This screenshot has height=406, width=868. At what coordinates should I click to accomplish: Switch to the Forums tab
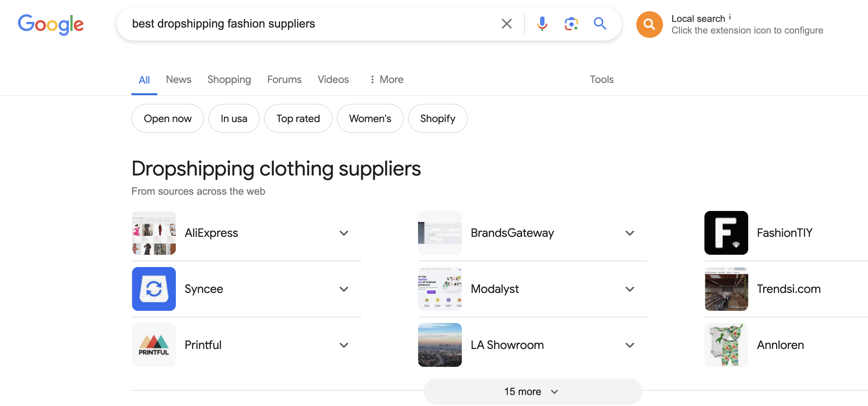click(x=284, y=80)
